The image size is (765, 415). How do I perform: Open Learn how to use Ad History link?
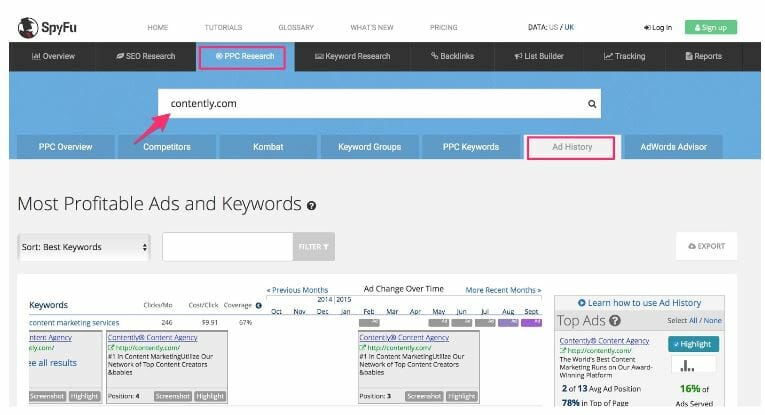click(x=639, y=303)
